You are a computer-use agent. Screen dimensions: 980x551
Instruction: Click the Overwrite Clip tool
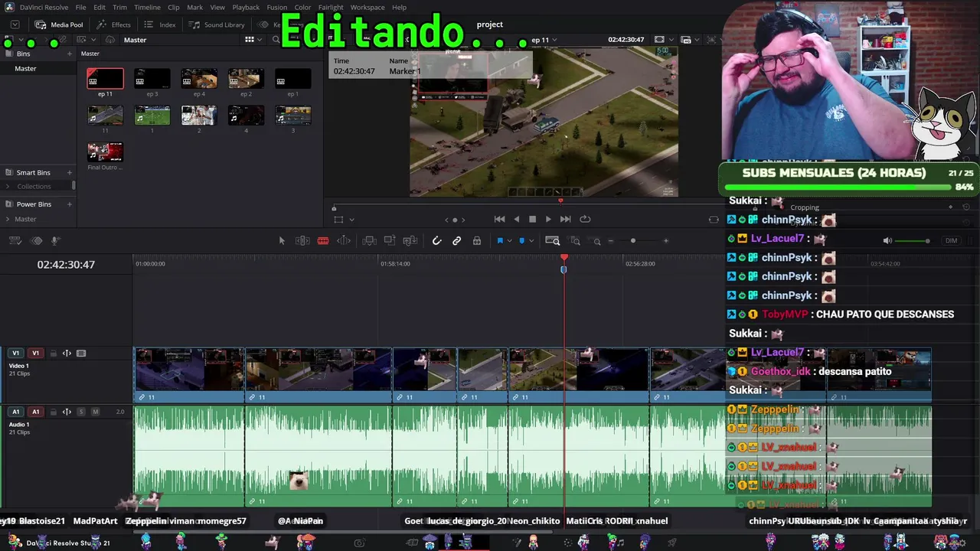click(390, 241)
